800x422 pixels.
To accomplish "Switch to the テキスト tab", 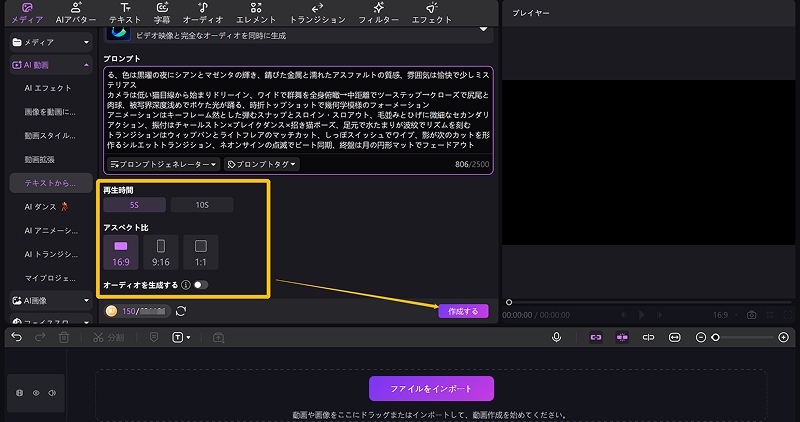I will point(125,13).
